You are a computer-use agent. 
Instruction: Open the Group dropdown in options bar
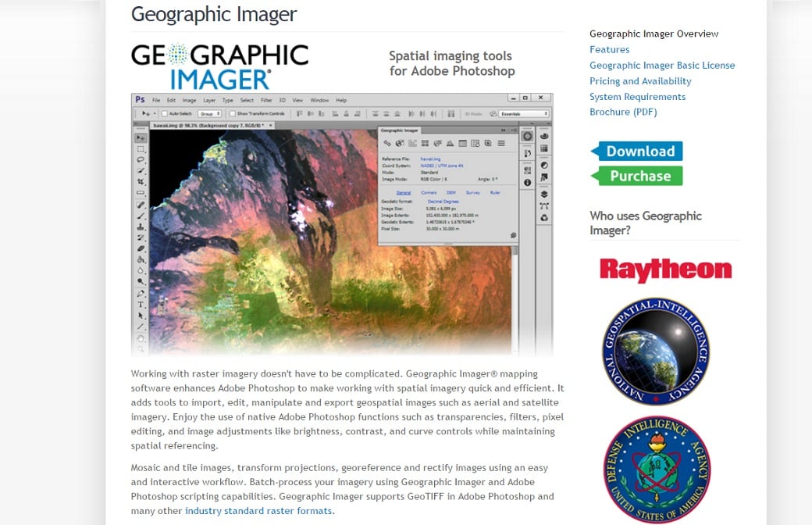tap(209, 114)
